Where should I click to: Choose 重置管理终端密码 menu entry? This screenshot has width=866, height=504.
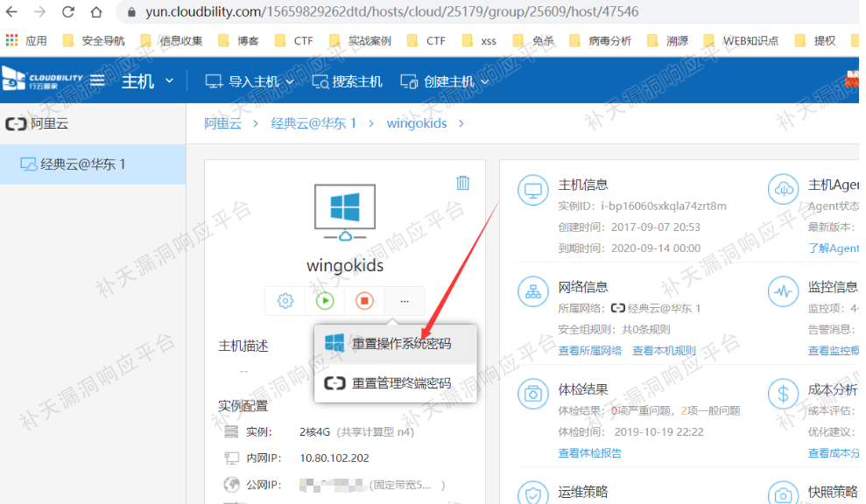click(x=395, y=383)
